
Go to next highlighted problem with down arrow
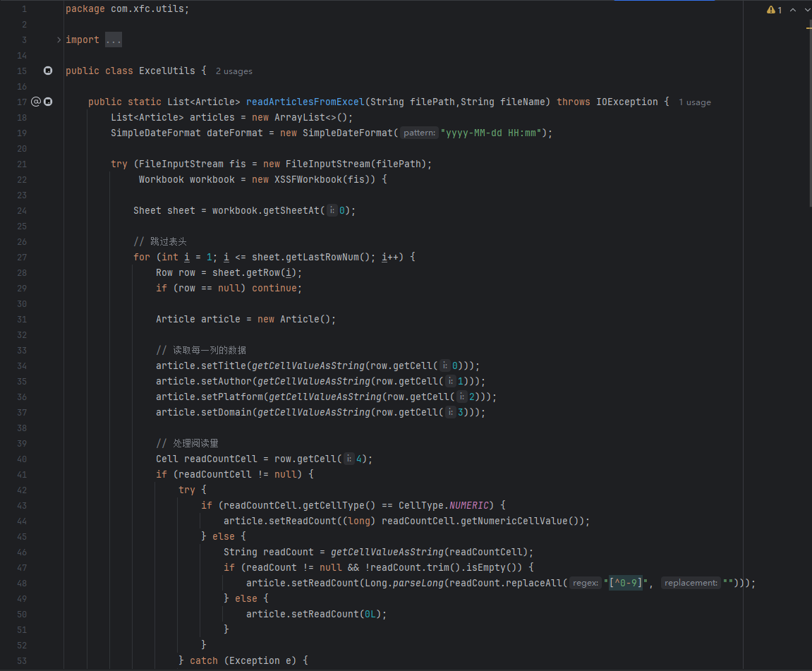click(807, 10)
